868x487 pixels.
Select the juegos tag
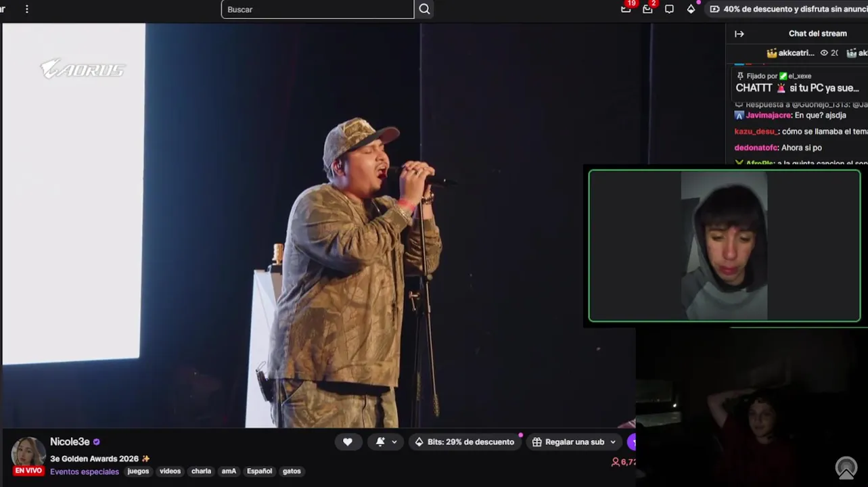click(138, 471)
